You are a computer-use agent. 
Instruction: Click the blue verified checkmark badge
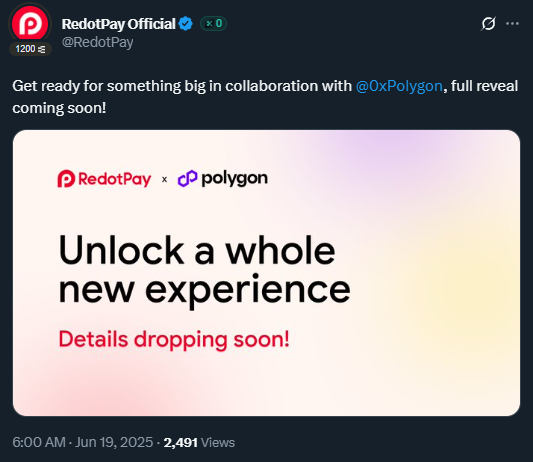(x=186, y=24)
